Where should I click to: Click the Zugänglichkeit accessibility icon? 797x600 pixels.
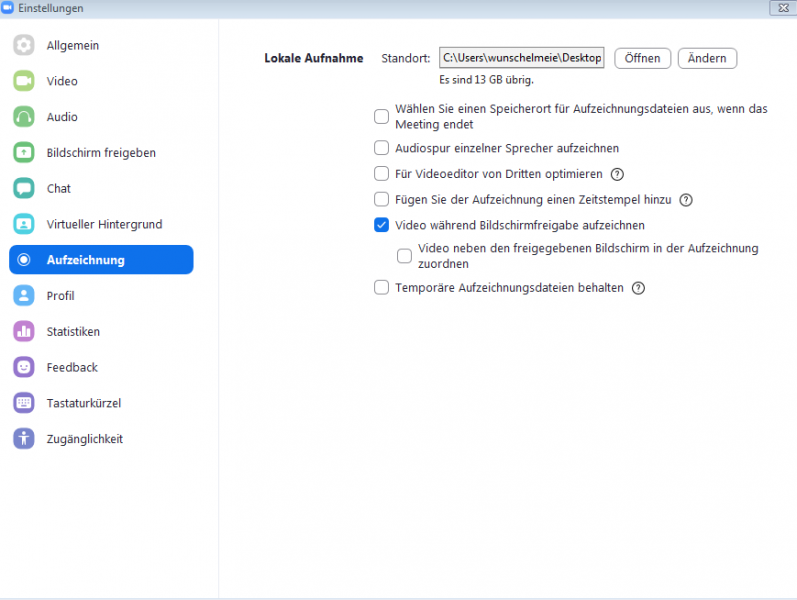click(23, 439)
